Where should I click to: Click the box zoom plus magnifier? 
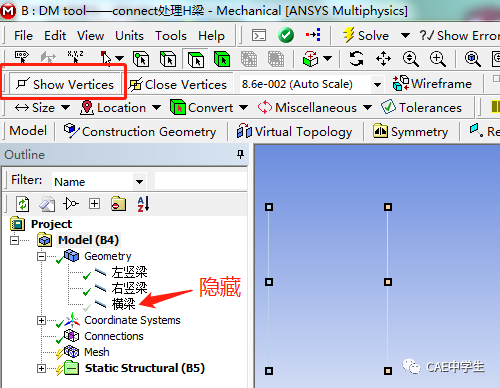coord(437,59)
